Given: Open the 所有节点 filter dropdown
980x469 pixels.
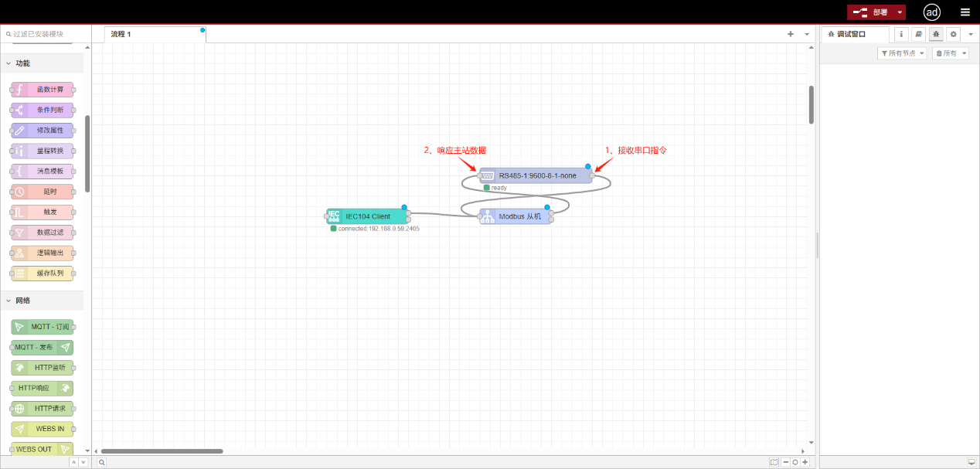Looking at the screenshot, I should [902, 53].
